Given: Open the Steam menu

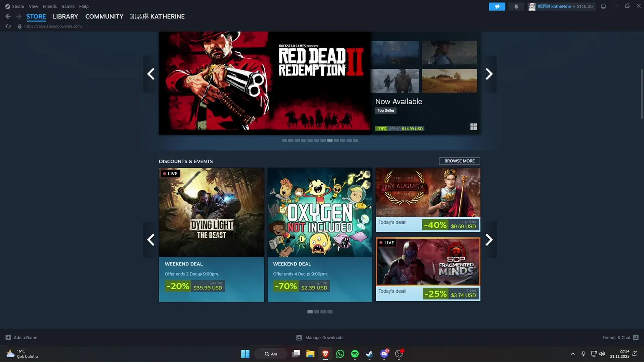Looking at the screenshot, I should (x=18, y=6).
